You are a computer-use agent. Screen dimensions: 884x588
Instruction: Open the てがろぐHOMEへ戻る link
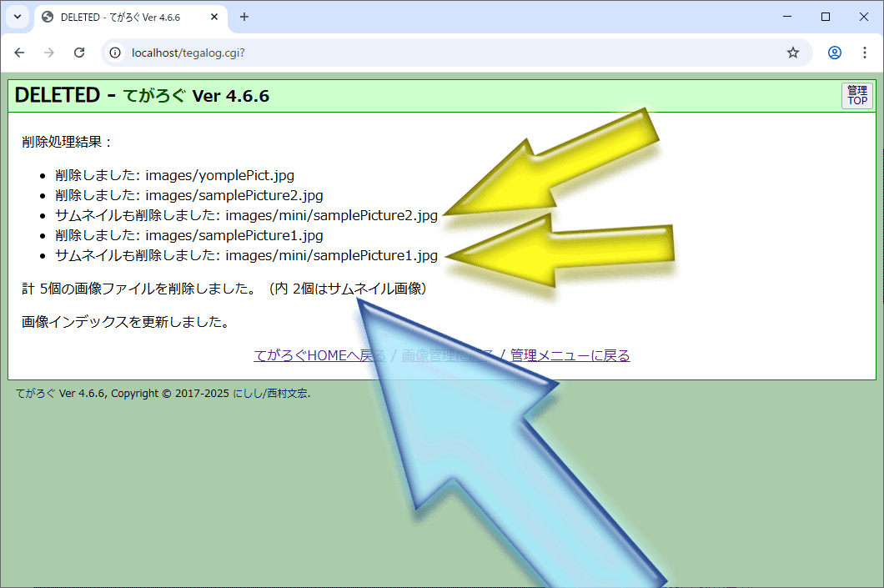(319, 356)
